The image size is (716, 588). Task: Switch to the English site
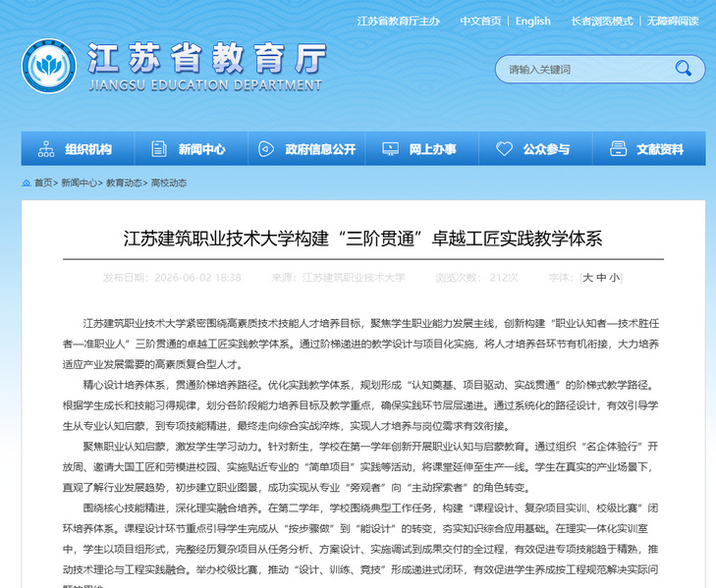click(x=533, y=21)
